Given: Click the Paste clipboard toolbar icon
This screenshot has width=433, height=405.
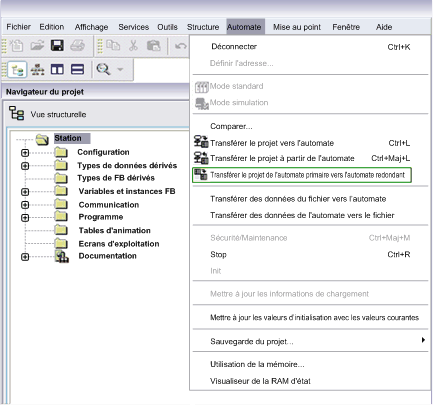Looking at the screenshot, I should click(154, 45).
